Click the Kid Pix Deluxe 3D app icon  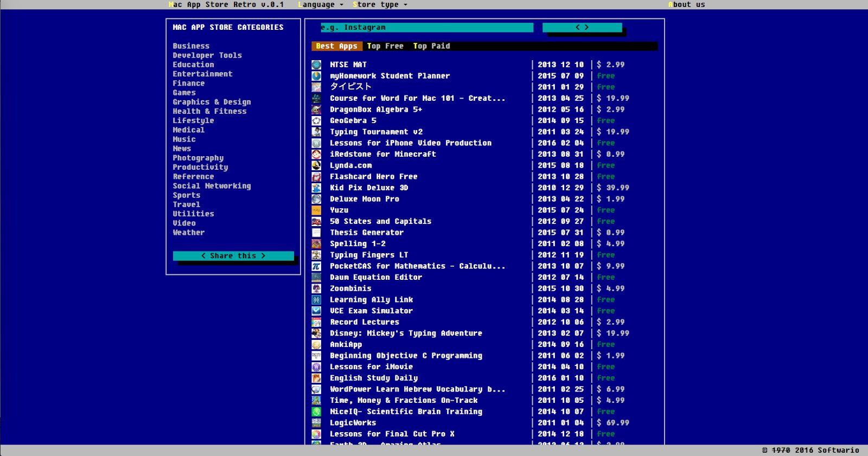[x=316, y=188]
